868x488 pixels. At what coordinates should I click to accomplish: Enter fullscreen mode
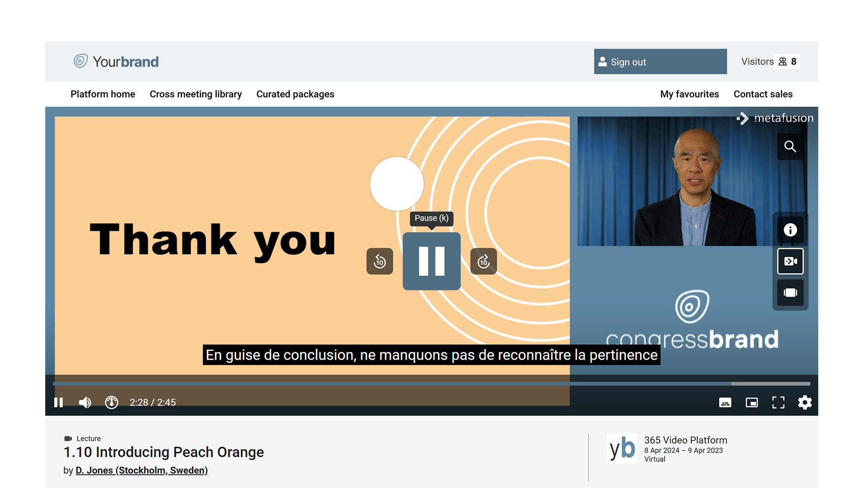(778, 402)
